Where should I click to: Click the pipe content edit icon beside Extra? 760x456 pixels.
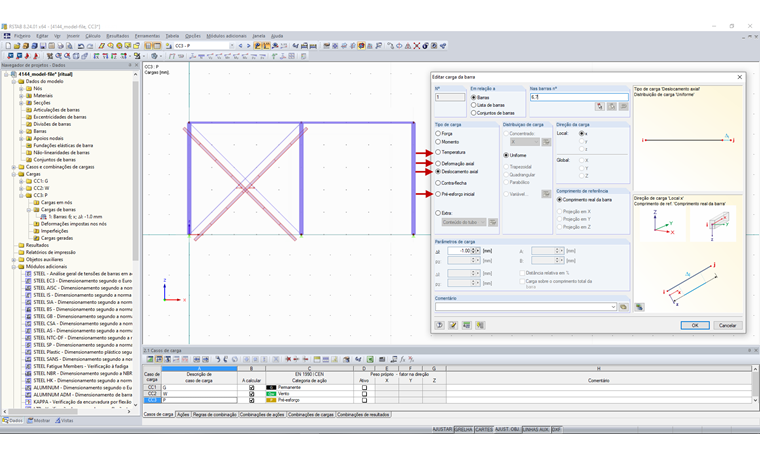[493, 222]
